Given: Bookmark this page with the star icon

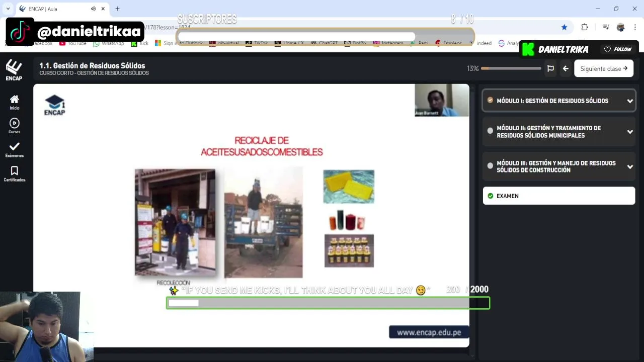Looking at the screenshot, I should [564, 27].
